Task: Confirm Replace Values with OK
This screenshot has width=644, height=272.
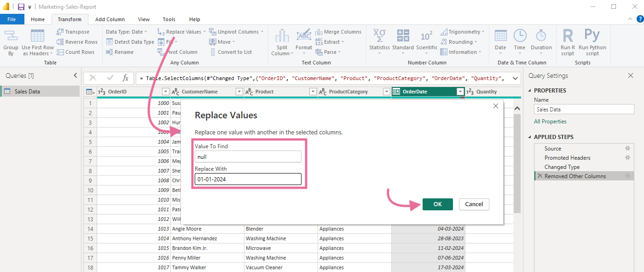Action: tap(437, 204)
